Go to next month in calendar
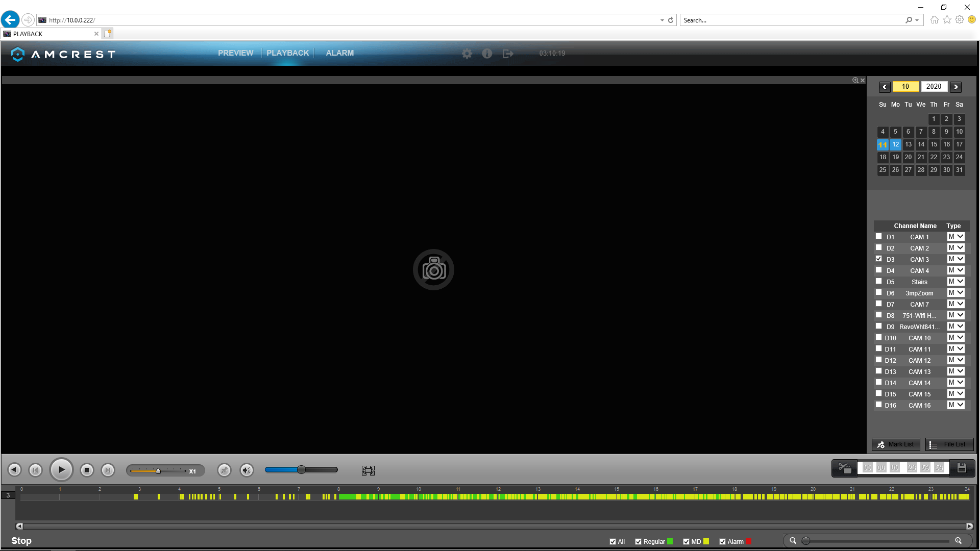This screenshot has width=980, height=551. click(x=955, y=87)
